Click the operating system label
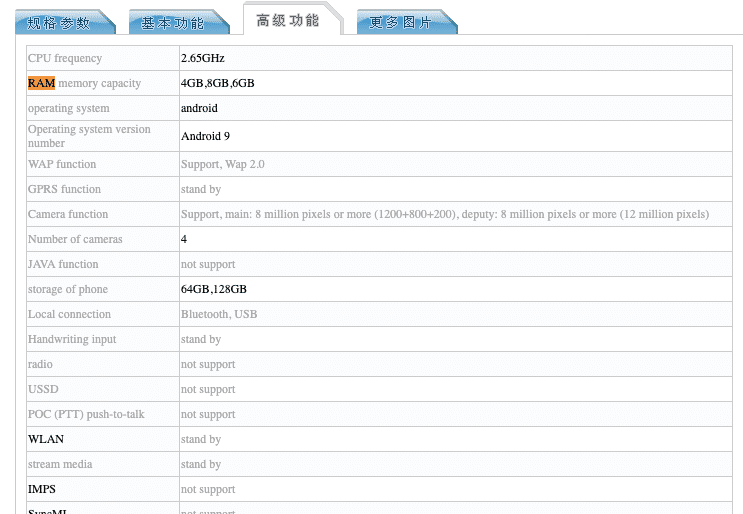Viewport: 743px width, 514px height. tap(69, 108)
